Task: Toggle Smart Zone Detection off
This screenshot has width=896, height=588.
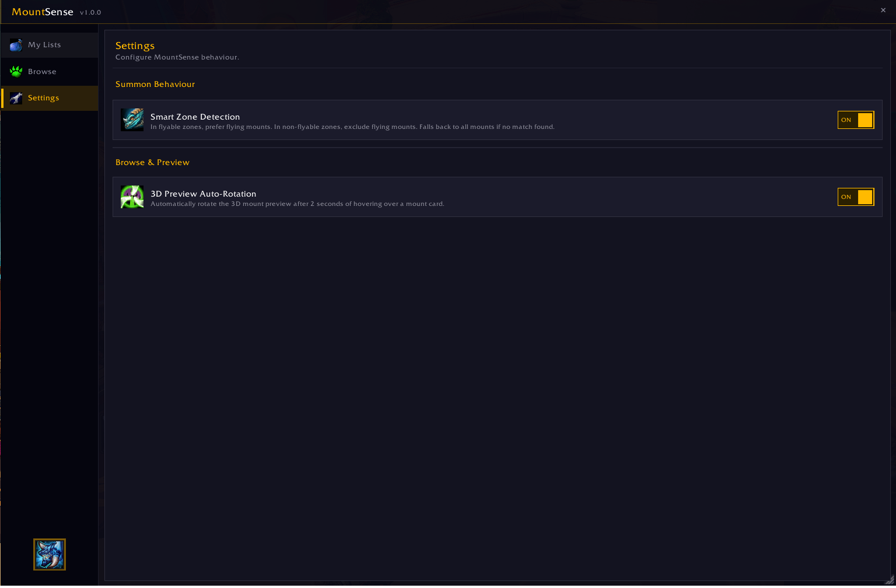Action: point(856,120)
